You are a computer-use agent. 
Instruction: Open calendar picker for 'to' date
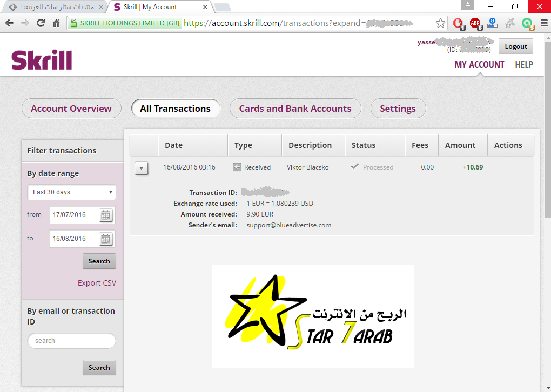[106, 239]
